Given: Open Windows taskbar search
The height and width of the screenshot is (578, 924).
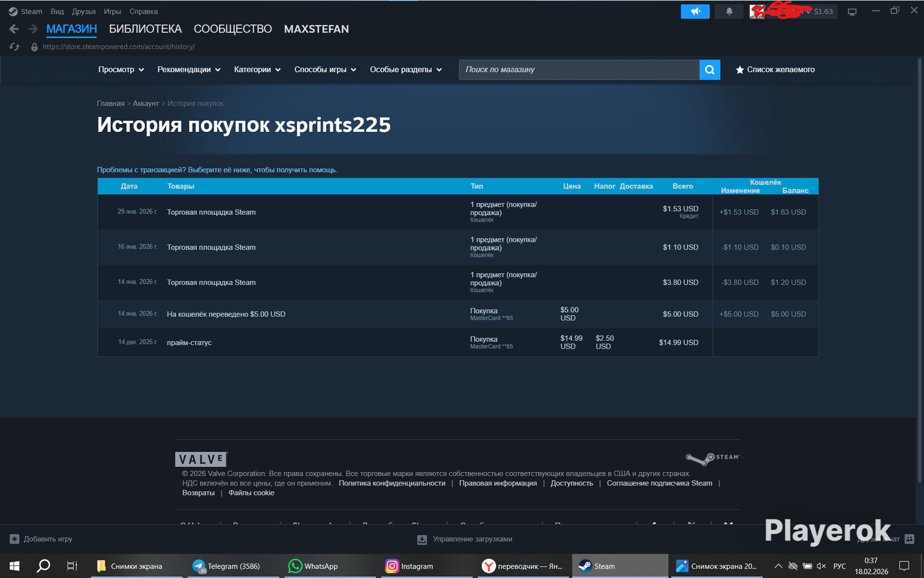Looking at the screenshot, I should click(x=43, y=566).
